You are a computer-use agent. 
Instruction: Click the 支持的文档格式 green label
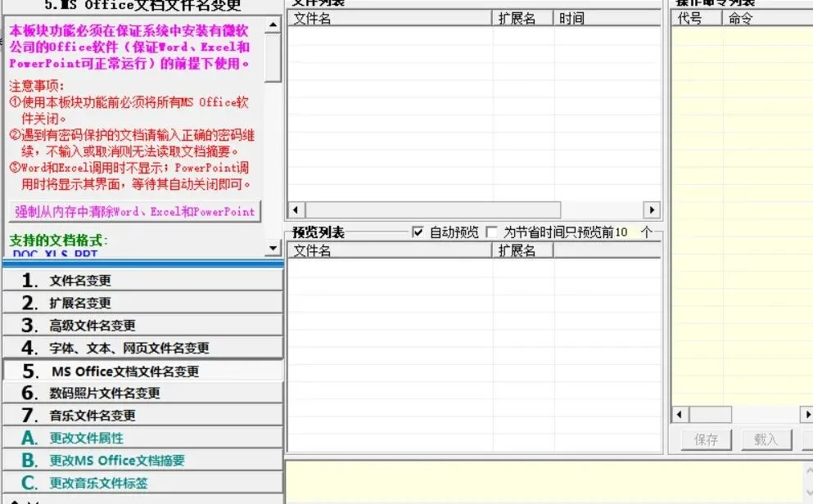click(x=58, y=241)
